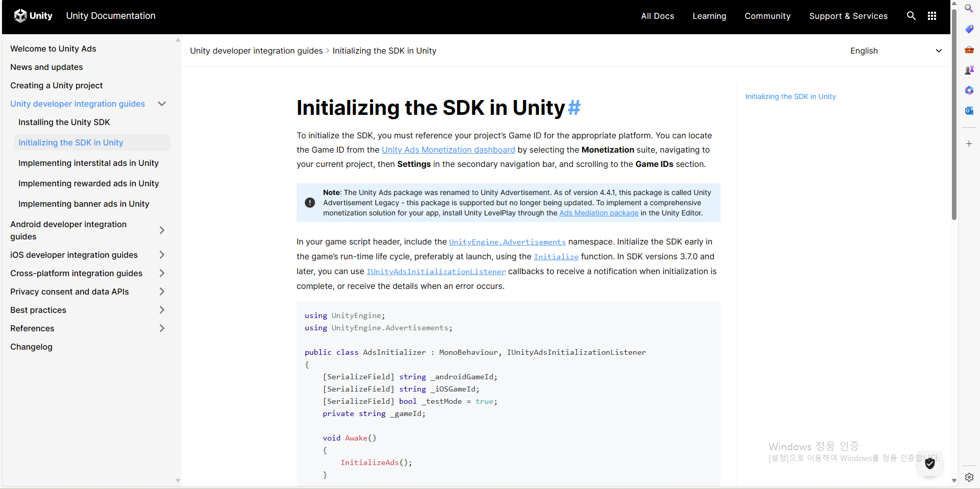Image resolution: width=980 pixels, height=489 pixels.
Task: Click the hash anchor beside page title
Action: 574,108
